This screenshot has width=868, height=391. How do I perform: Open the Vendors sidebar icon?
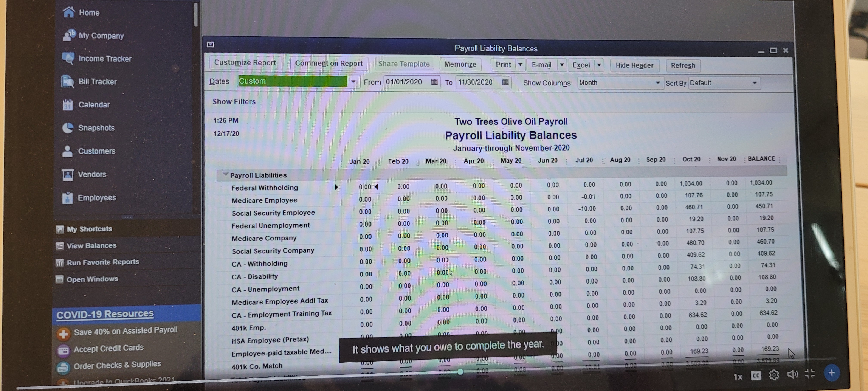pos(68,175)
